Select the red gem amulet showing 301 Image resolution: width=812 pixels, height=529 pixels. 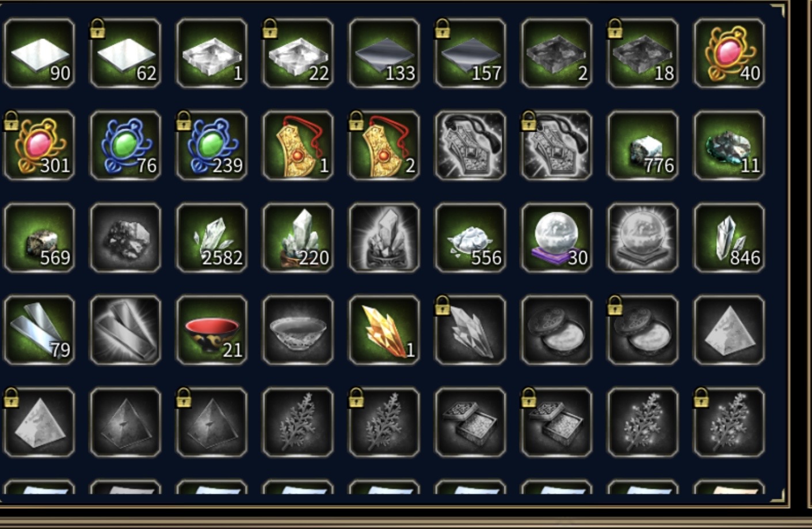click(39, 145)
